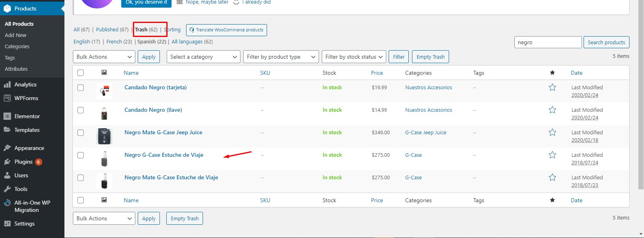Select the Candado Negro (tarjeta) row checkbox
Viewport: 644px width, 238px height.
(81, 88)
